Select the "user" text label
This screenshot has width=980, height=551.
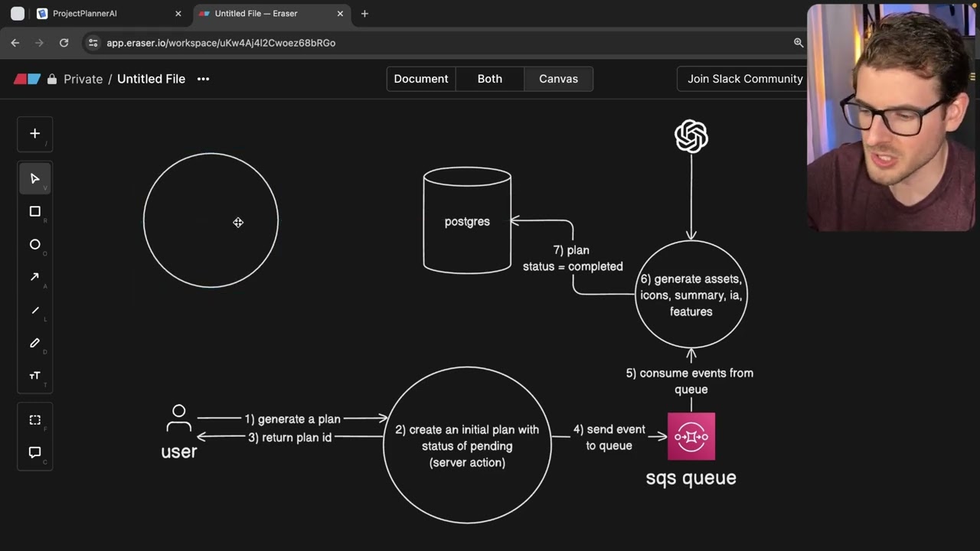(x=179, y=452)
